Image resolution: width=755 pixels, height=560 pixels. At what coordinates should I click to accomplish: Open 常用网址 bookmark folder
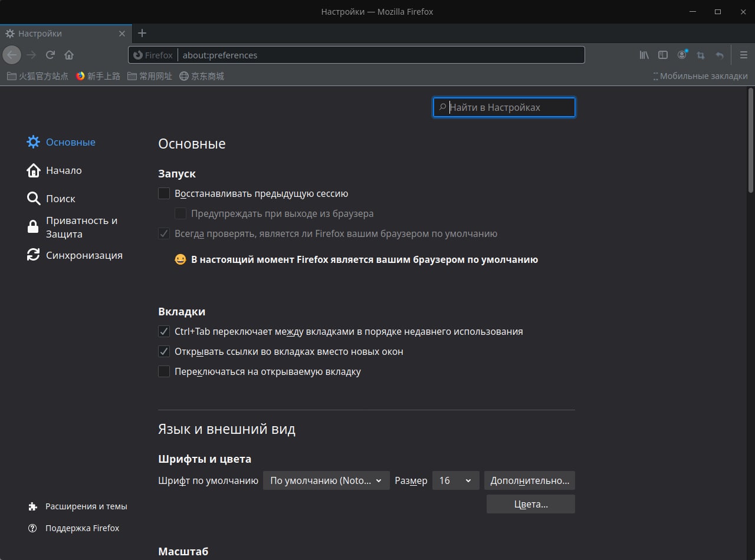(150, 76)
